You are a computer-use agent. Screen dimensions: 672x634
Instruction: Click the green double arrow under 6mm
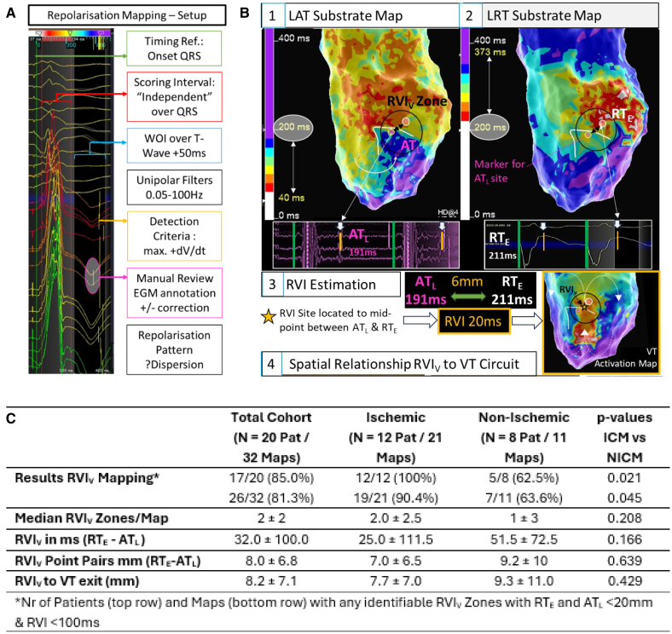click(x=466, y=297)
